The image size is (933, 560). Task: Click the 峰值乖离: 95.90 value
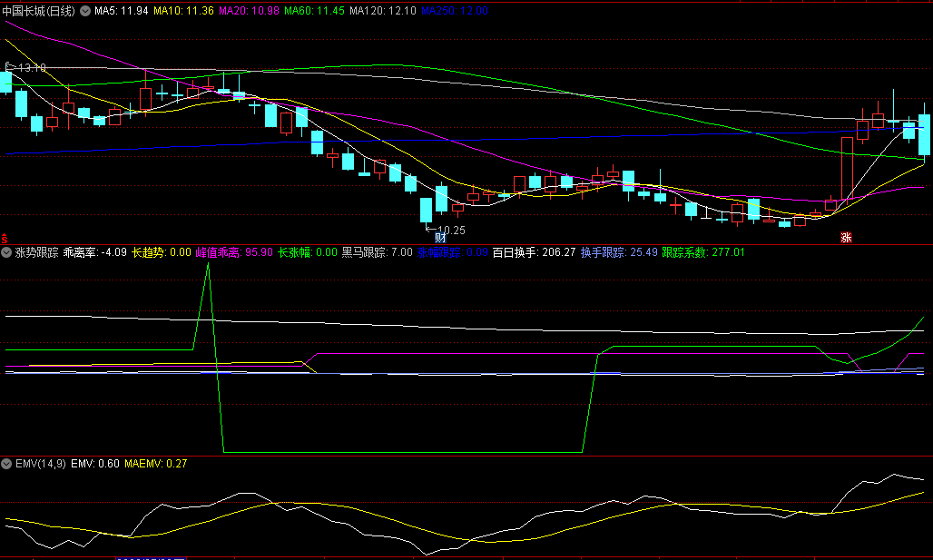(234, 252)
